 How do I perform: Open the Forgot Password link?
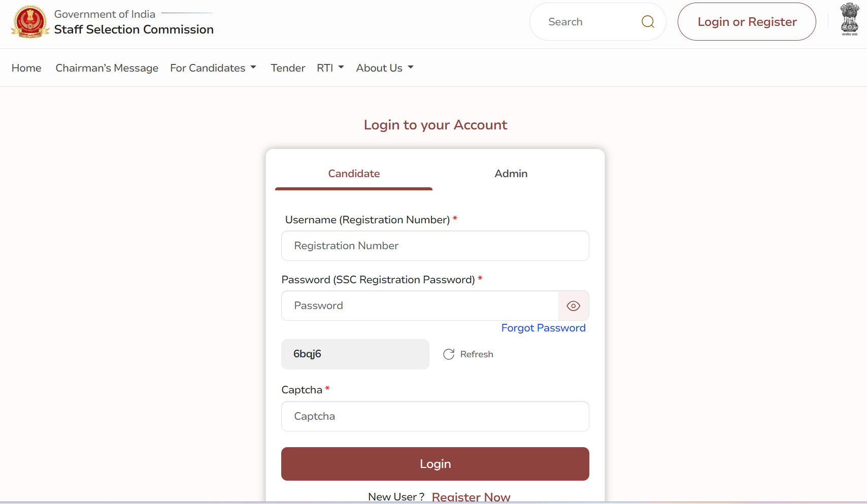tap(543, 328)
